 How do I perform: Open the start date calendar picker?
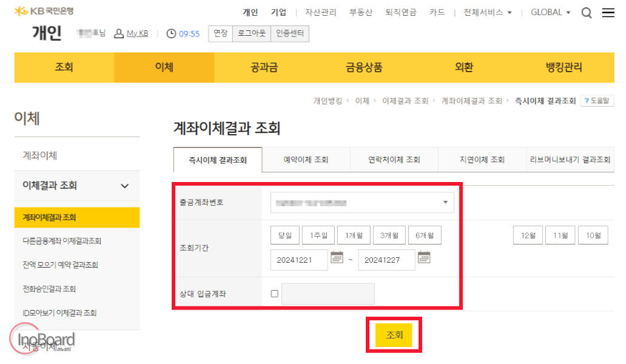(337, 257)
